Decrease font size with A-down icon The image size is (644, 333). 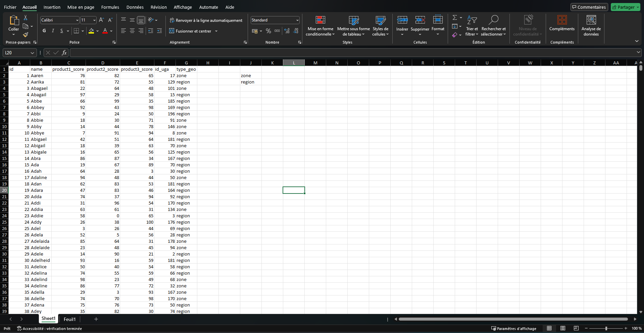[110, 20]
